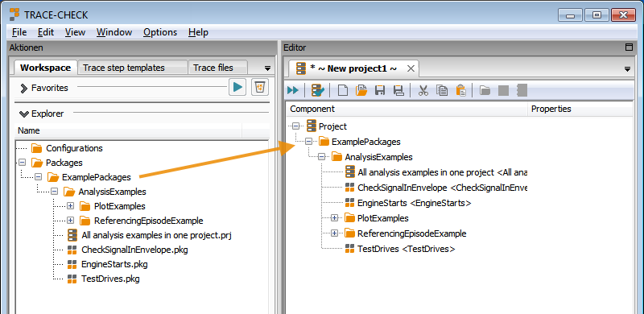Collapse AnalysisExamples node in Editor tree

click(x=321, y=157)
